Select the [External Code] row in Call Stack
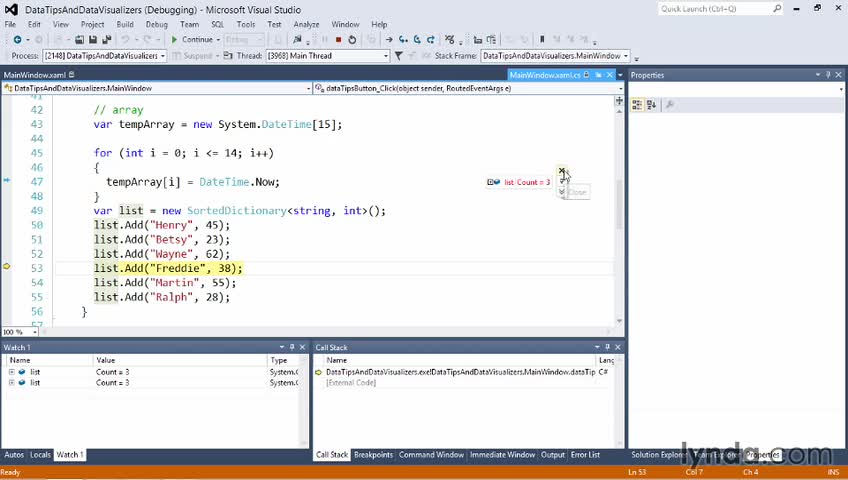 coord(351,383)
